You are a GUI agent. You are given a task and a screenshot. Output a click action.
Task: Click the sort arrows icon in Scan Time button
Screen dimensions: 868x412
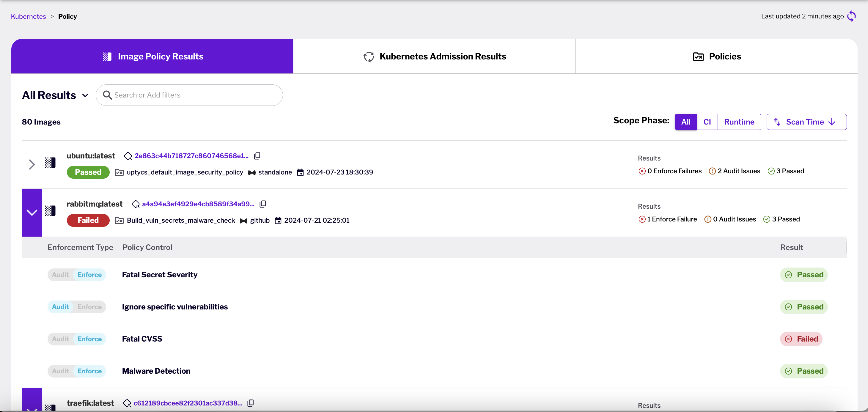coord(777,122)
